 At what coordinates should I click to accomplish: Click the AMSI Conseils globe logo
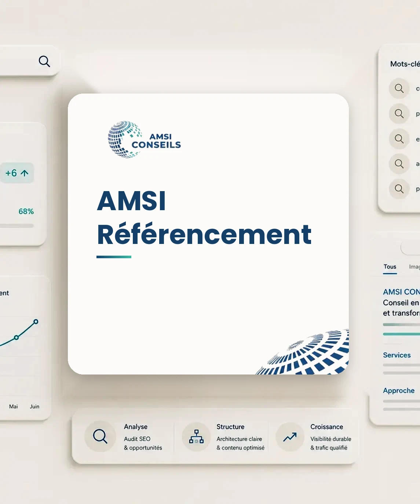(144, 140)
